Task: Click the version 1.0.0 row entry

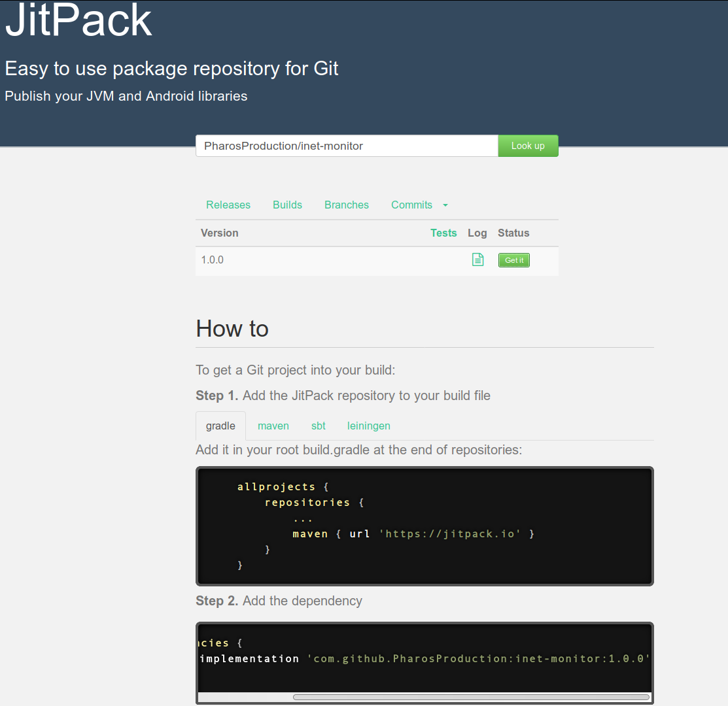Action: point(212,260)
